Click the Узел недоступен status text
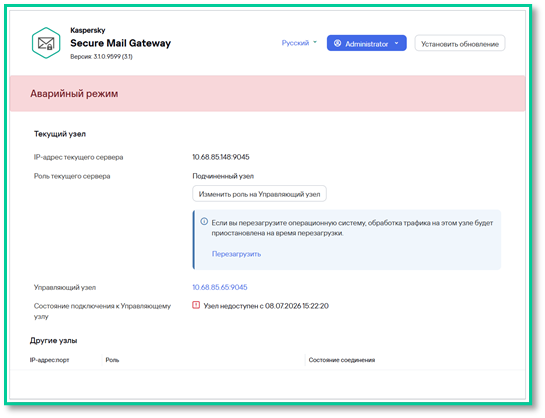 click(x=266, y=306)
